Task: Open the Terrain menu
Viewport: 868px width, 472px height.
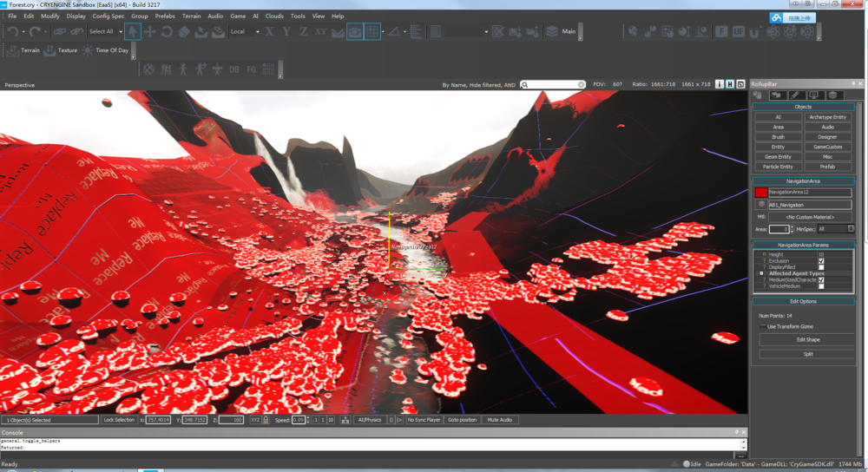Action: pos(192,16)
